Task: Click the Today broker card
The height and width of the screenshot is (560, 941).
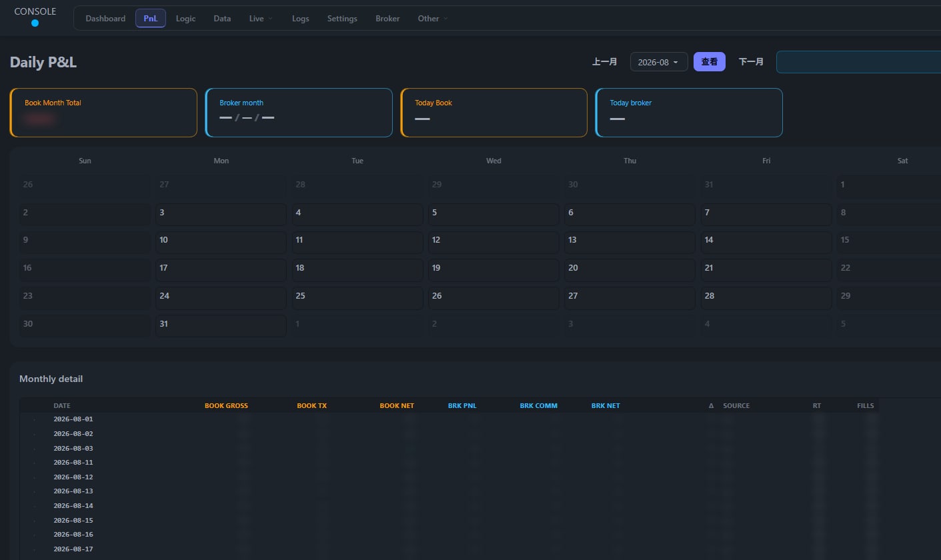Action: click(x=689, y=113)
